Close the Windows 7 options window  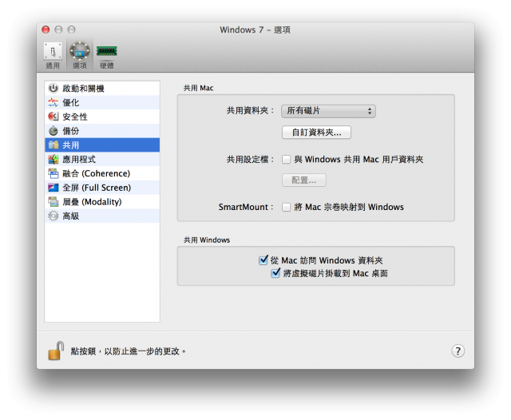coord(46,30)
